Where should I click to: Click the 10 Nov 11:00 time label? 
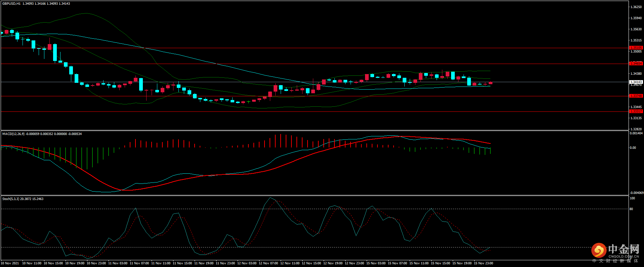[32, 263]
